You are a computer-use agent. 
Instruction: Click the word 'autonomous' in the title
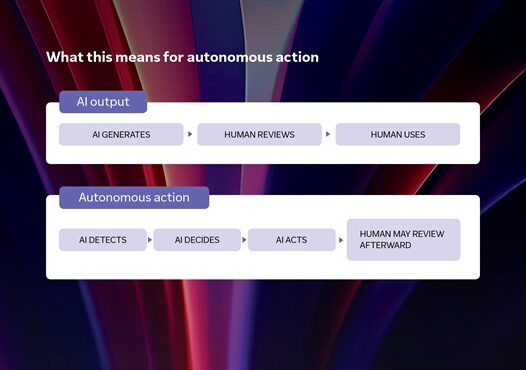[x=230, y=57]
